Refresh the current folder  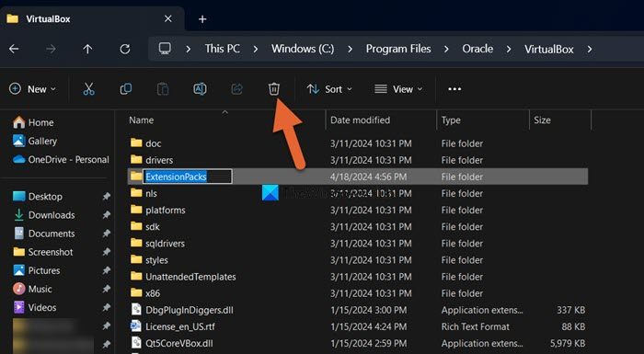125,50
